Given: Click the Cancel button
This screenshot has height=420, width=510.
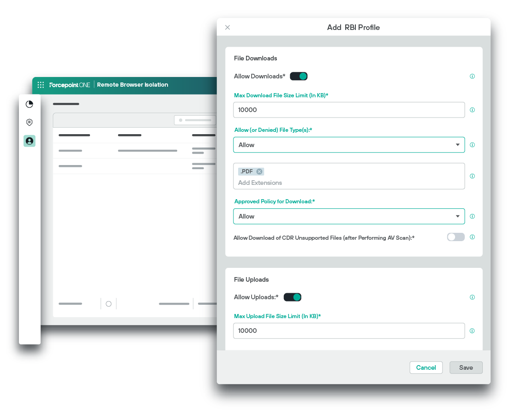Looking at the screenshot, I should pyautogui.click(x=426, y=367).
